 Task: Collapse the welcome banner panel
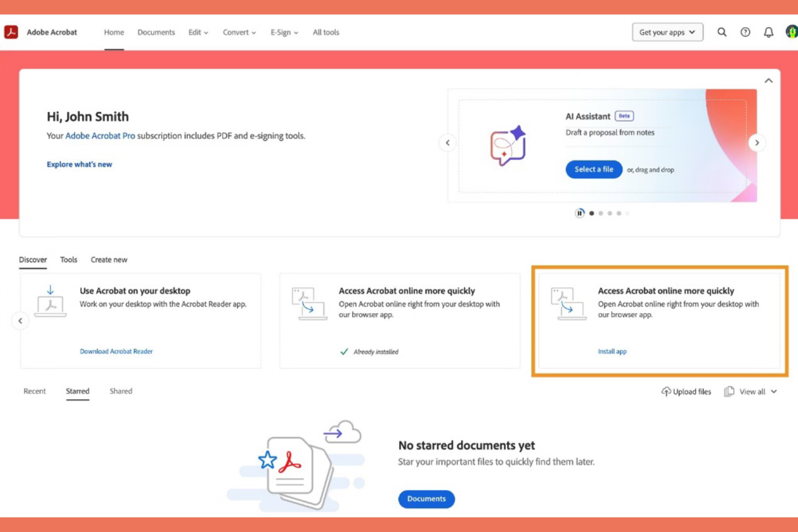pos(768,81)
